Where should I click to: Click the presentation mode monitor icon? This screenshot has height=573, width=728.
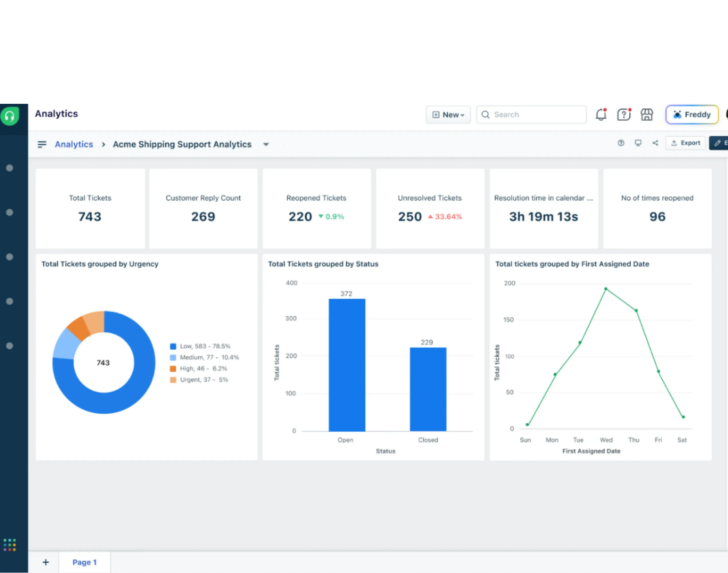point(638,143)
